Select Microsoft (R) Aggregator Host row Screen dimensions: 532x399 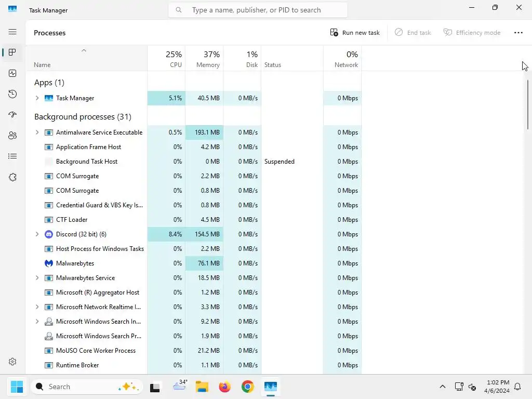[x=193, y=292]
